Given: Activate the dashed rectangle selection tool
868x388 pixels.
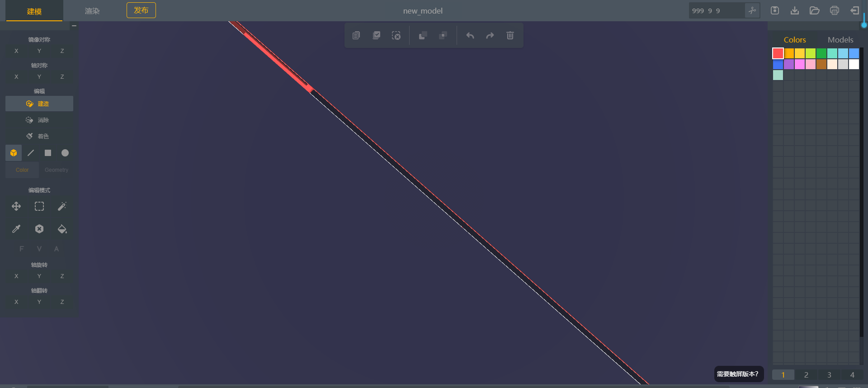Looking at the screenshot, I should [x=39, y=206].
